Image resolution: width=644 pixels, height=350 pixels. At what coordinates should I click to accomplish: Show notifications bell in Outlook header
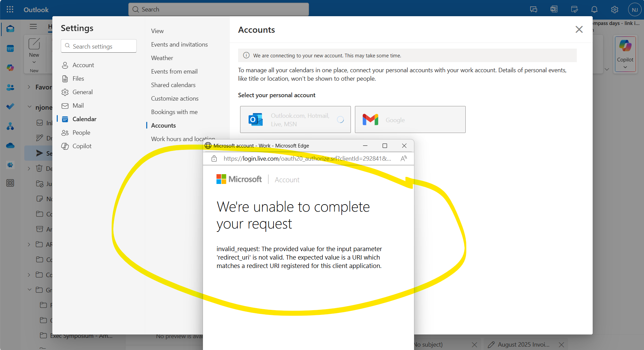click(594, 9)
